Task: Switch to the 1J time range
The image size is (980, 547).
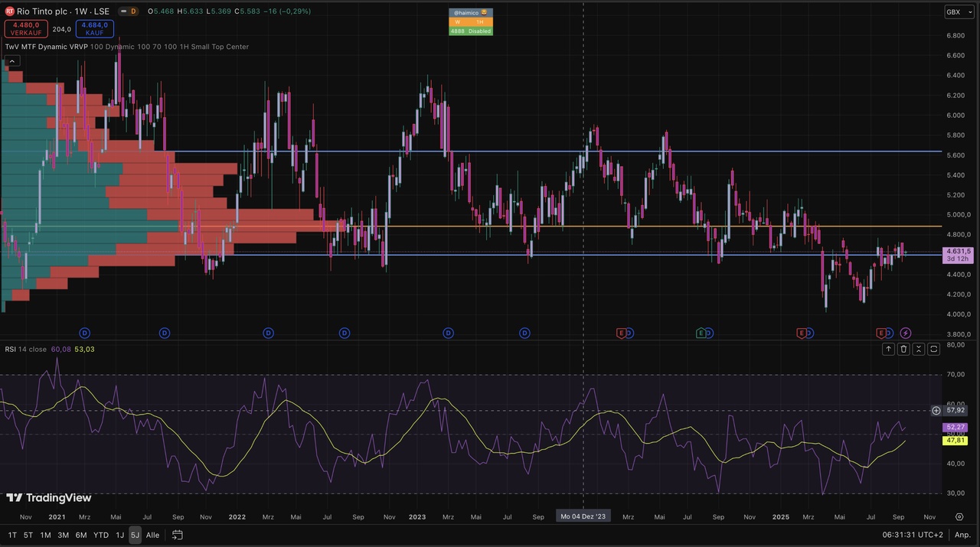Action: (120, 535)
